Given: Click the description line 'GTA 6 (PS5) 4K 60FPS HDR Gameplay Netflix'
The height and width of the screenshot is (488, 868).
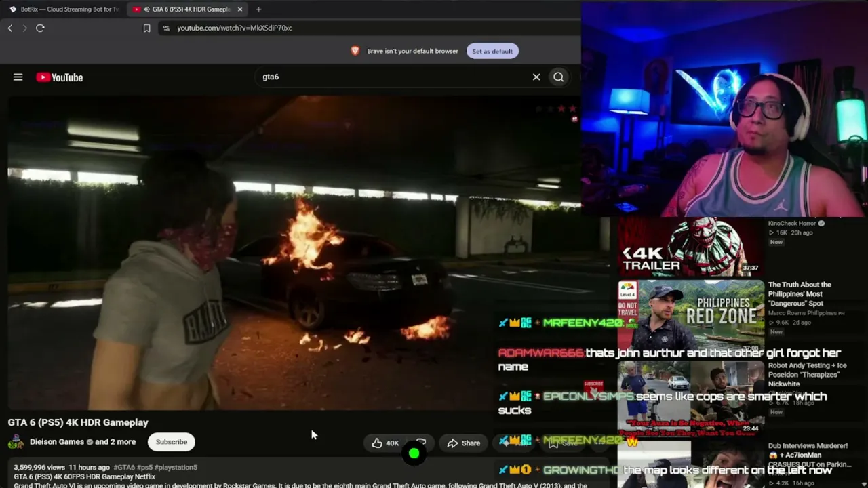Looking at the screenshot, I should (85, 477).
